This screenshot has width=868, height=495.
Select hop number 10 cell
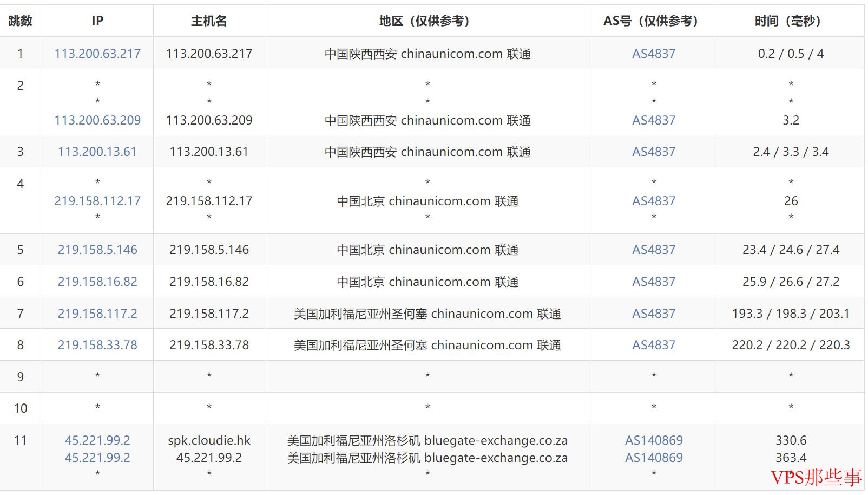point(21,408)
